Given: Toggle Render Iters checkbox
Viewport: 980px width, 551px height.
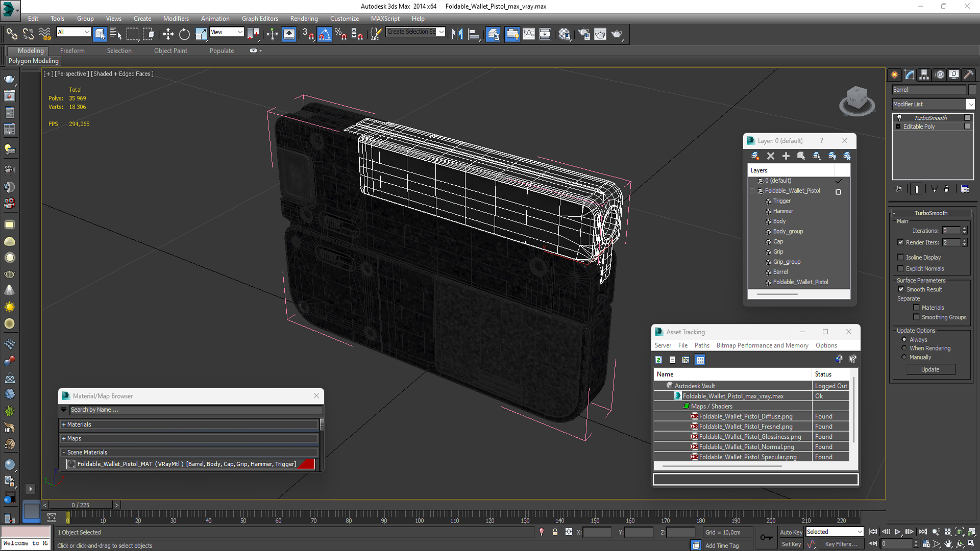Looking at the screenshot, I should tap(901, 242).
